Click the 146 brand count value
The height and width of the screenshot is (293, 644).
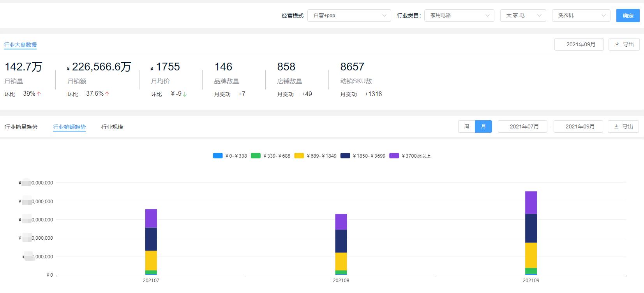(223, 67)
